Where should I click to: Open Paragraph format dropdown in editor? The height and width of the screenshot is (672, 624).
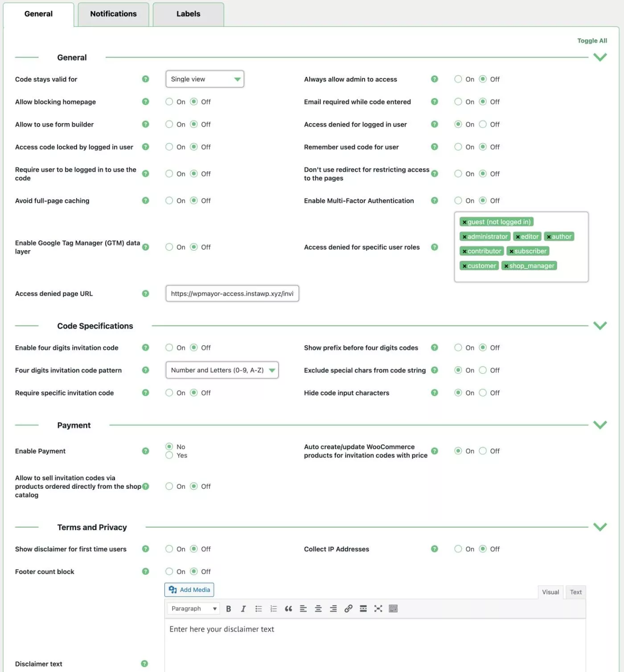193,609
